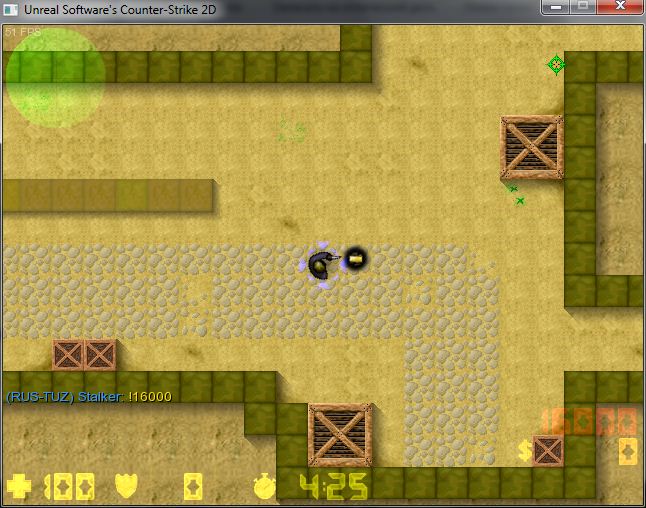Click the left small wooden crate
This screenshot has height=508, width=646.
[x=68, y=355]
